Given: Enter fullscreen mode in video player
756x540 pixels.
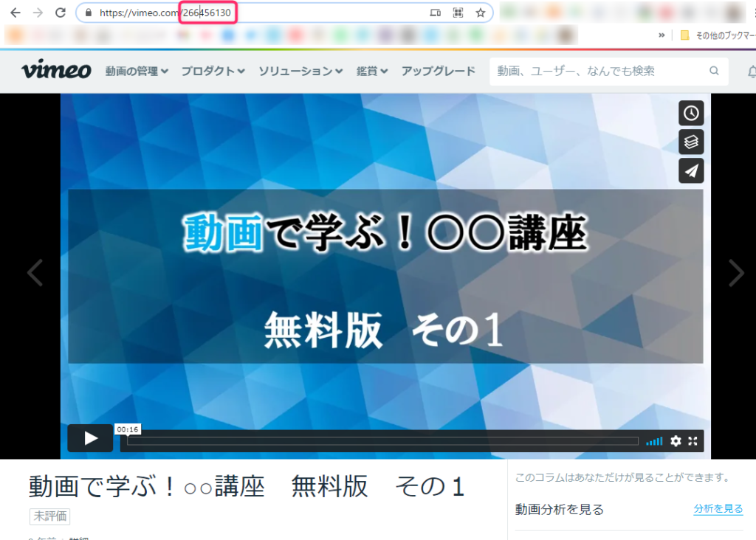Looking at the screenshot, I should (x=693, y=441).
